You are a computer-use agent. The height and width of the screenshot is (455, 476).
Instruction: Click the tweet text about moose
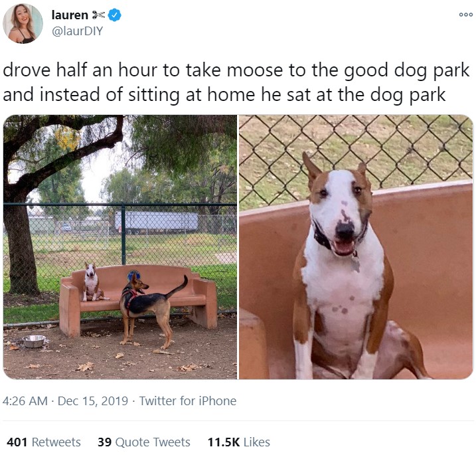point(236,82)
